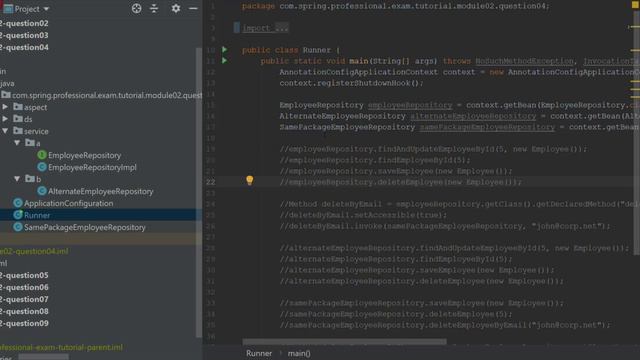This screenshot has height=360, width=640.
Task: Collapse the package b folder
Action: coord(17,179)
